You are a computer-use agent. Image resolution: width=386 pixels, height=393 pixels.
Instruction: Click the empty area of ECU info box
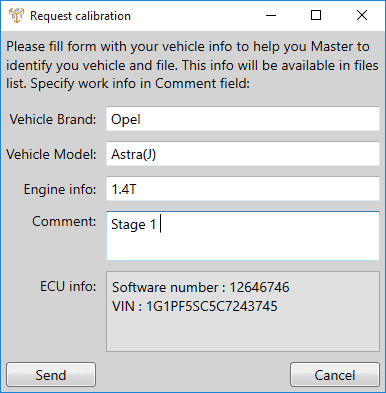(x=243, y=333)
